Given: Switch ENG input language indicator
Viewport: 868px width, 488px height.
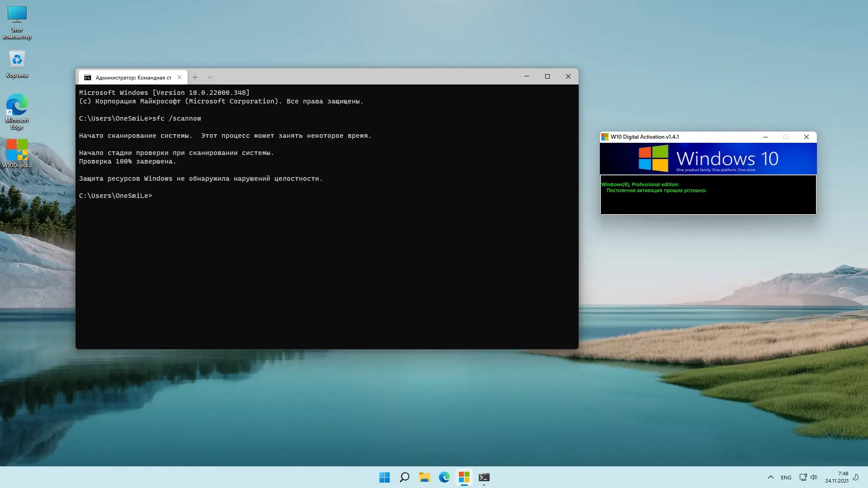Looking at the screenshot, I should (786, 478).
